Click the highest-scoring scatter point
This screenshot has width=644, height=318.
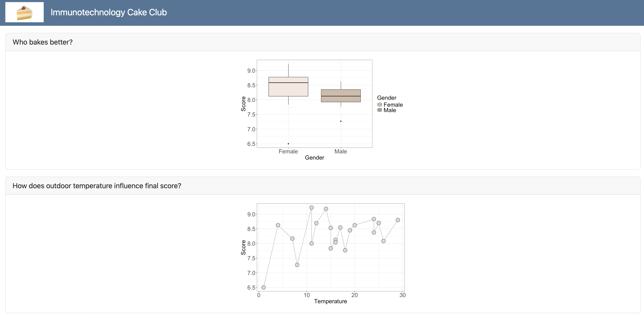[x=312, y=208]
